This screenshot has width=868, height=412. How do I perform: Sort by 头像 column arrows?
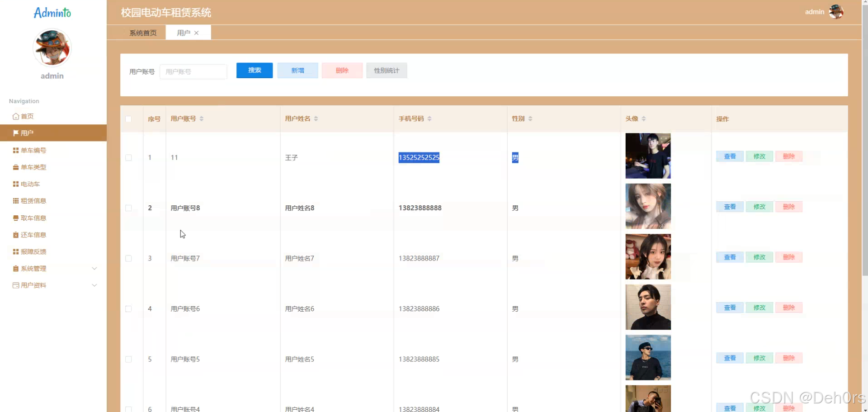point(644,118)
